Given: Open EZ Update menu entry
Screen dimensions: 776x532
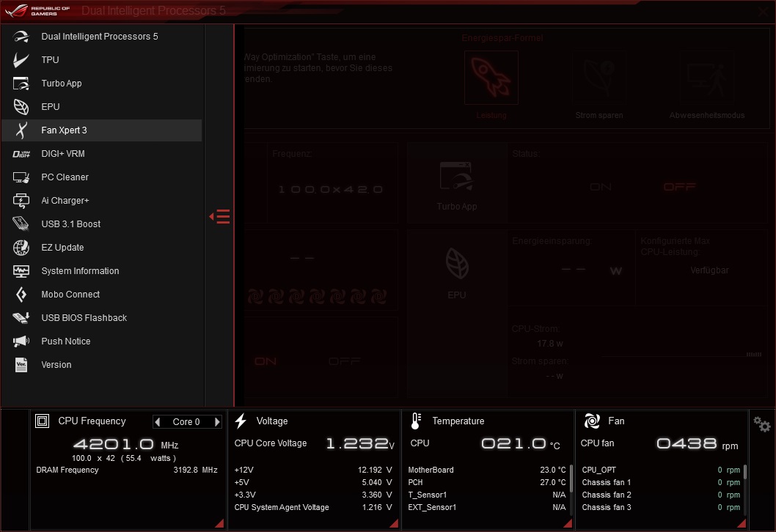Looking at the screenshot, I should (102, 248).
